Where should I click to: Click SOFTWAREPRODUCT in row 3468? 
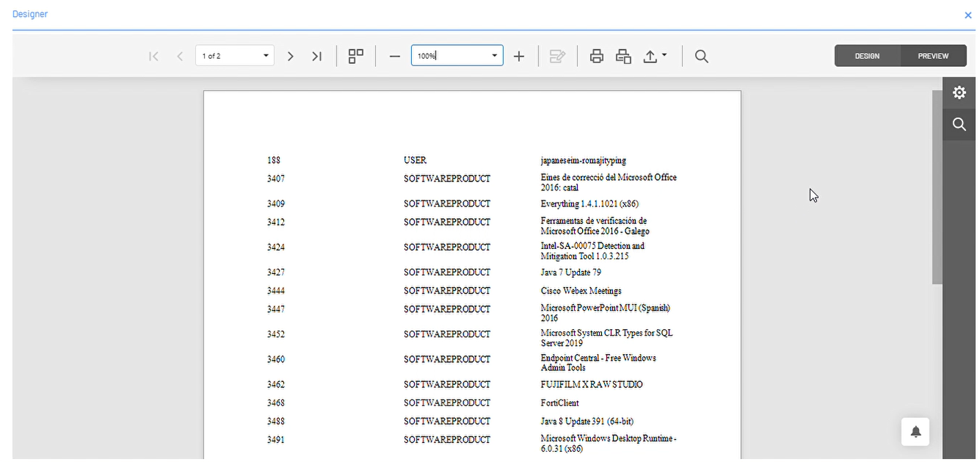click(447, 403)
